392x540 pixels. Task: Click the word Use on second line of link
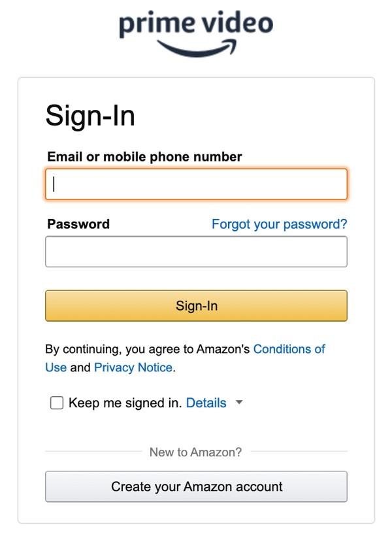click(56, 367)
